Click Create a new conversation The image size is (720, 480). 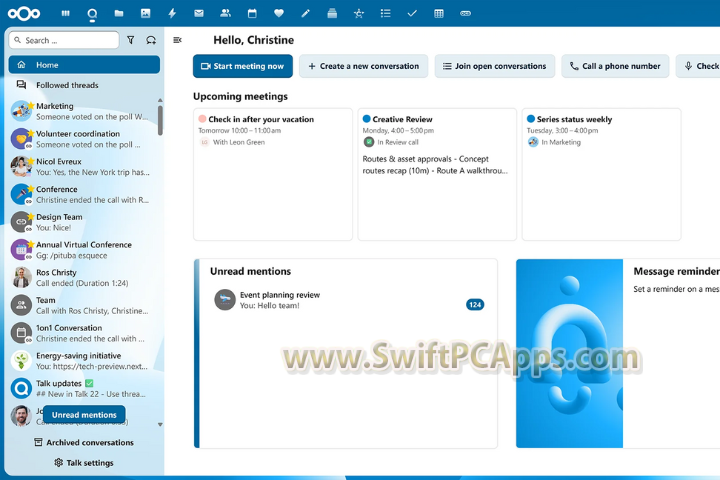[364, 66]
